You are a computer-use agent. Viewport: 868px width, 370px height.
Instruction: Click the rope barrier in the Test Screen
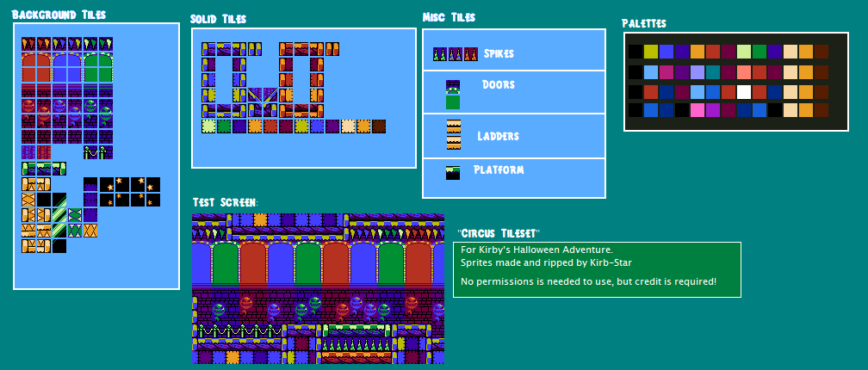(x=239, y=330)
